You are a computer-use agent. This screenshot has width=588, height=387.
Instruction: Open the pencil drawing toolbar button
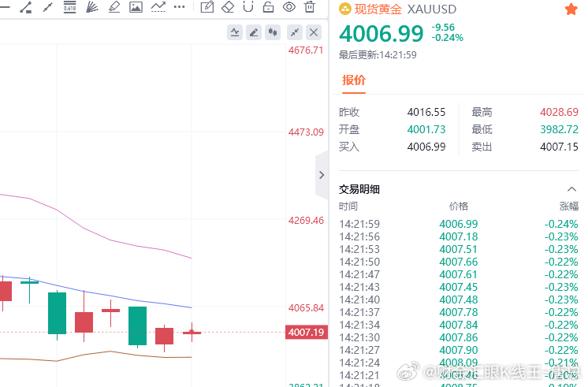tap(254, 32)
